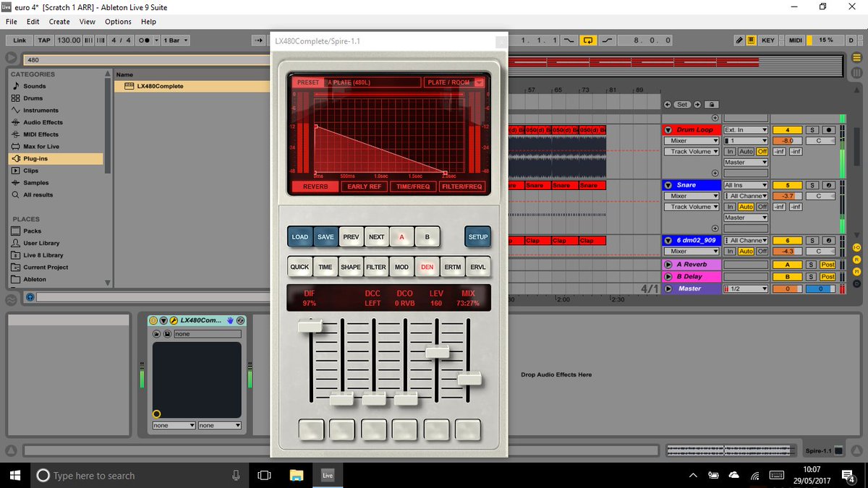Click the punch-in switch icon
The height and width of the screenshot is (488, 868).
tap(569, 40)
